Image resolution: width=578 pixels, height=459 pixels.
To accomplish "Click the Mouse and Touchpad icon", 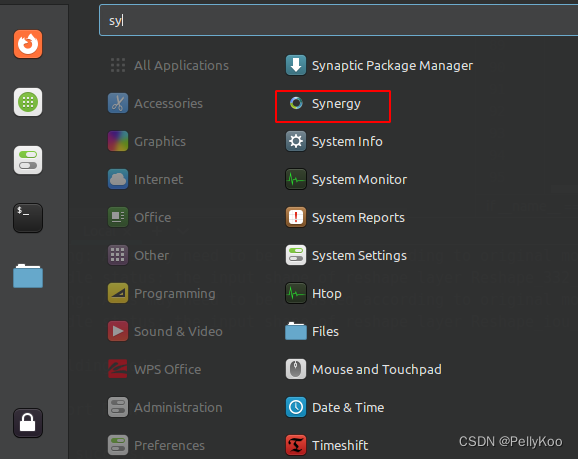I will [296, 369].
